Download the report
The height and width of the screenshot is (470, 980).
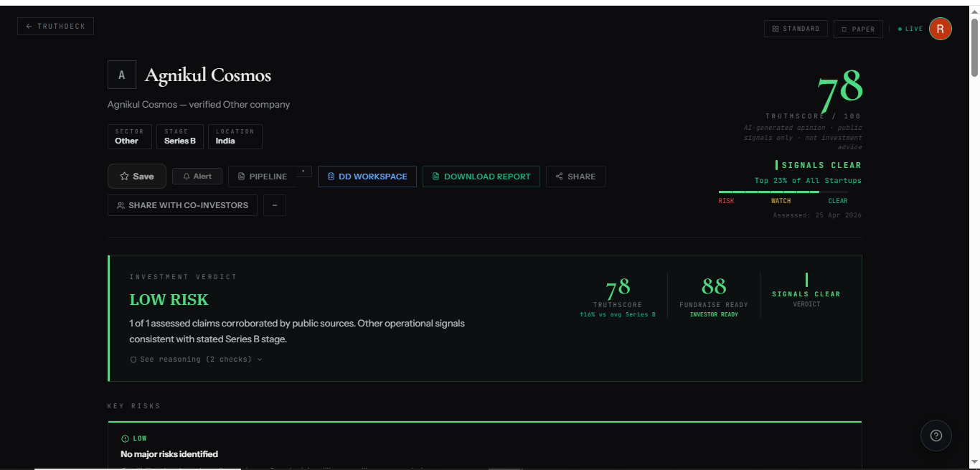(x=481, y=177)
